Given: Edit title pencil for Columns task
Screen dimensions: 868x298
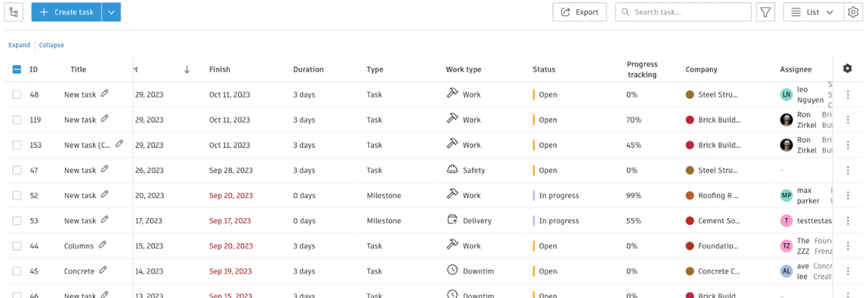Looking at the screenshot, I should (x=103, y=245).
